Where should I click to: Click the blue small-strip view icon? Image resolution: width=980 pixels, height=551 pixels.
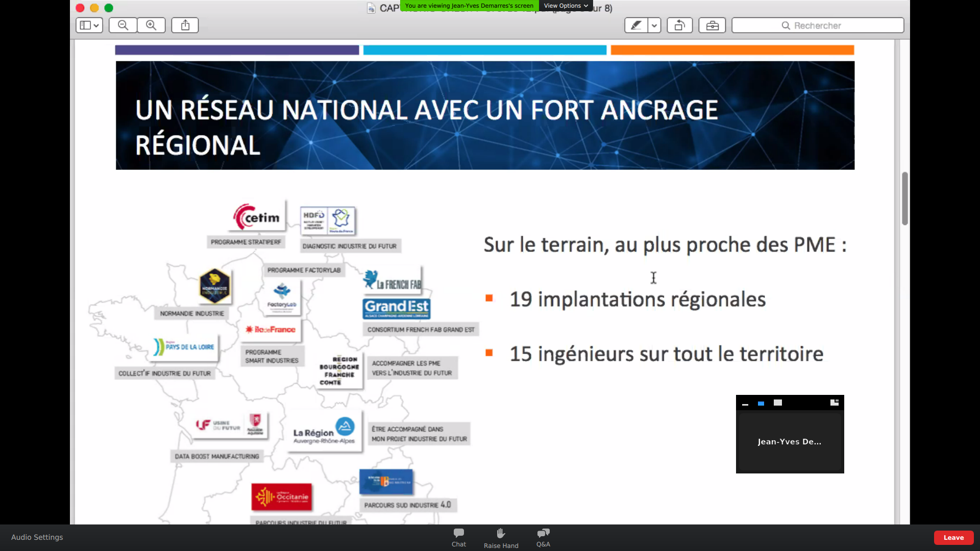(761, 403)
